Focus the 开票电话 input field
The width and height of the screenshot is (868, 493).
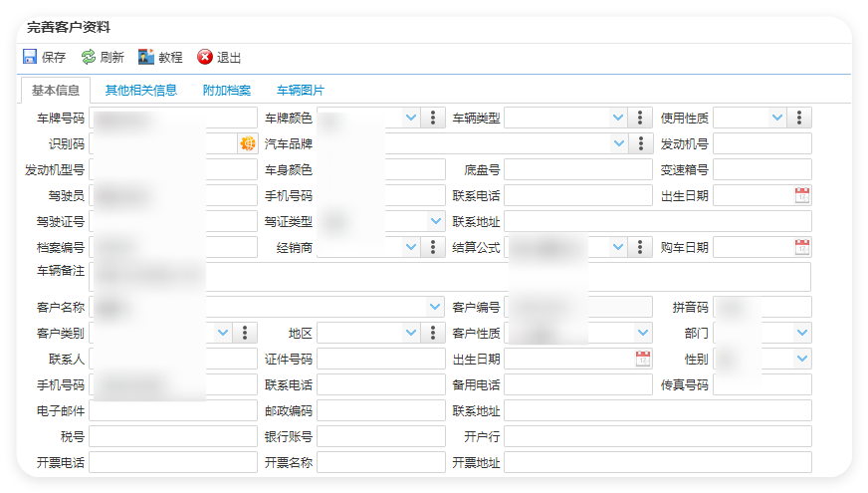[x=173, y=462]
